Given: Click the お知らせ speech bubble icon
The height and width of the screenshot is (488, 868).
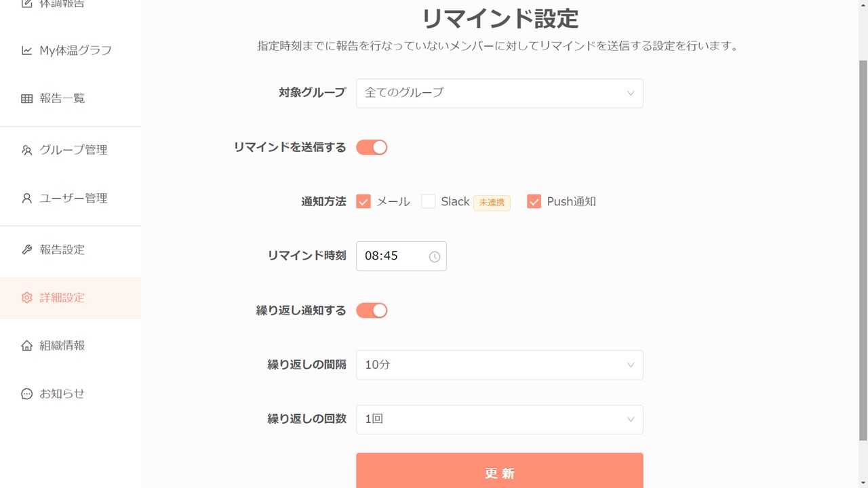Looking at the screenshot, I should 26,394.
